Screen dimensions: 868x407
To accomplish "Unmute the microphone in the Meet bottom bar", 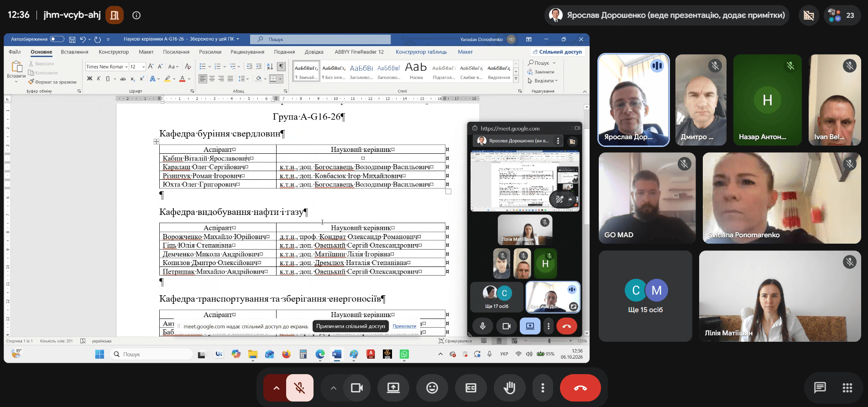I will pyautogui.click(x=300, y=388).
